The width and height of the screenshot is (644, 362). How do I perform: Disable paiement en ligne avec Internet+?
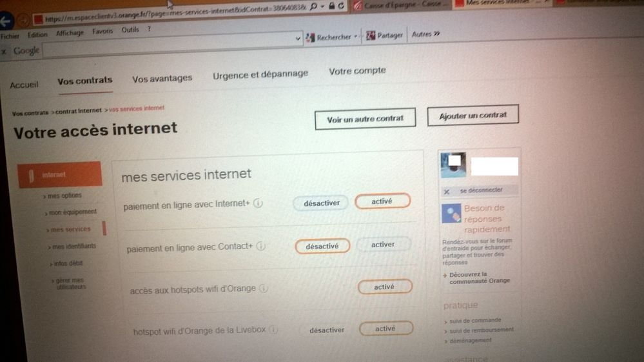click(x=321, y=203)
